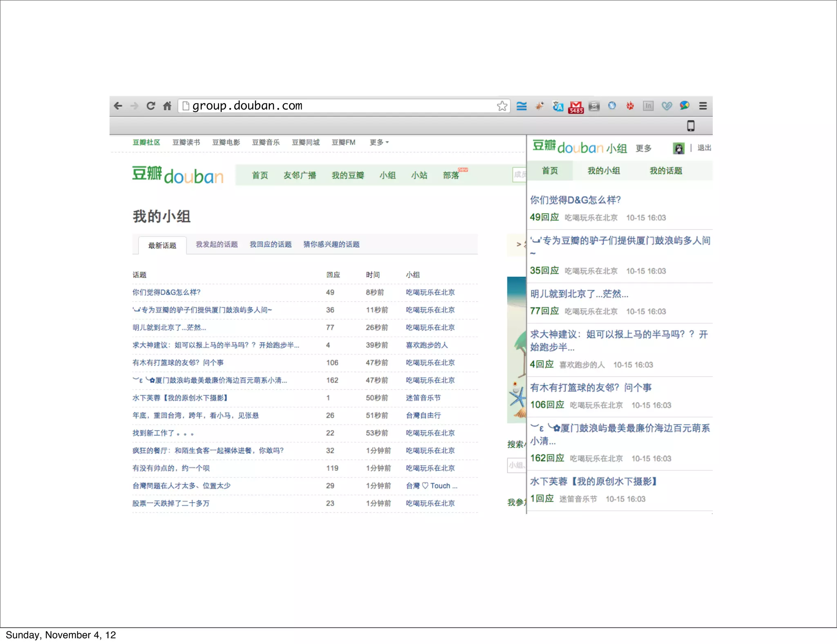Screen dimensions: 837x644
Task: Click 豆瓣社区 in top bar
Action: 146,142
